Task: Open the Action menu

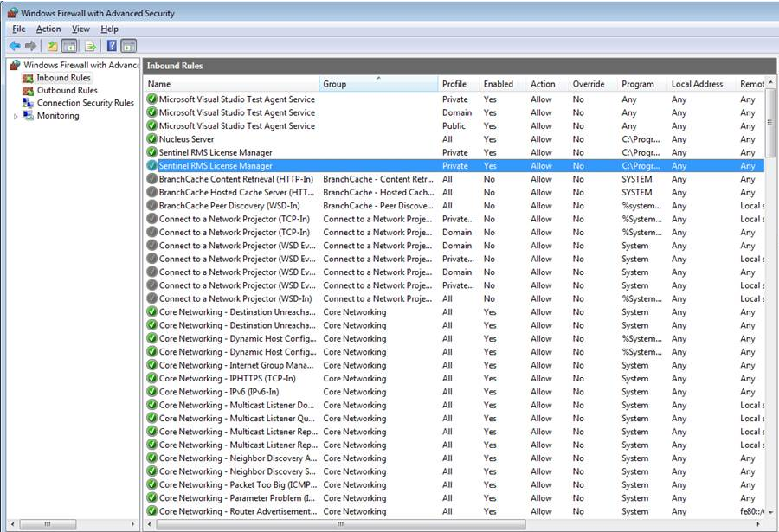Action: pyautogui.click(x=48, y=29)
